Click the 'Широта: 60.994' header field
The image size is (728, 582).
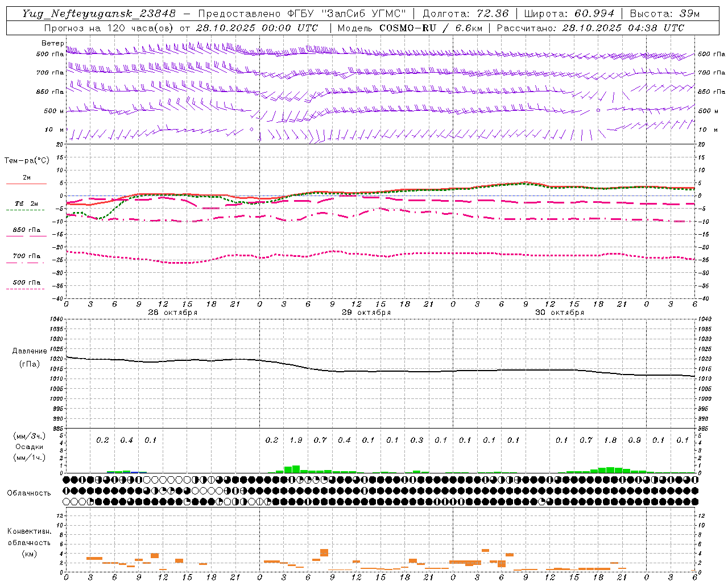click(569, 14)
